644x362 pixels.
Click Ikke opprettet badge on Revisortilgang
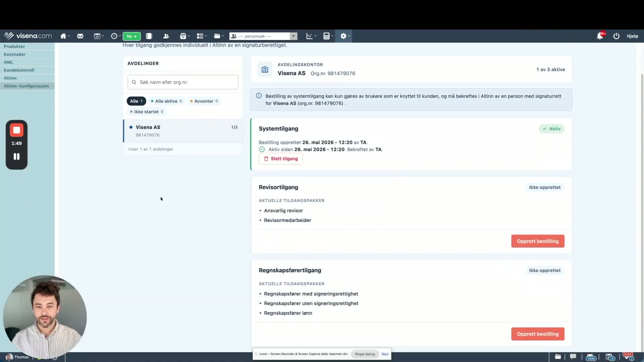pos(545,187)
